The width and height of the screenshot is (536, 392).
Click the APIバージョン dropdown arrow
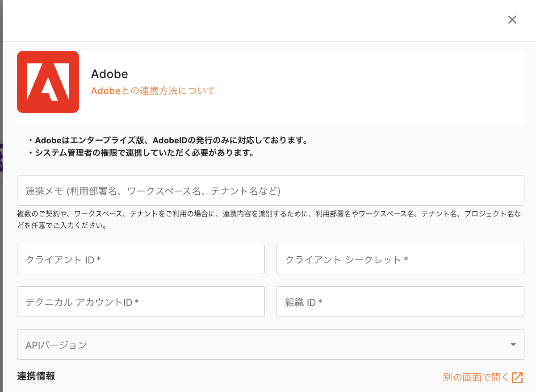pos(513,344)
